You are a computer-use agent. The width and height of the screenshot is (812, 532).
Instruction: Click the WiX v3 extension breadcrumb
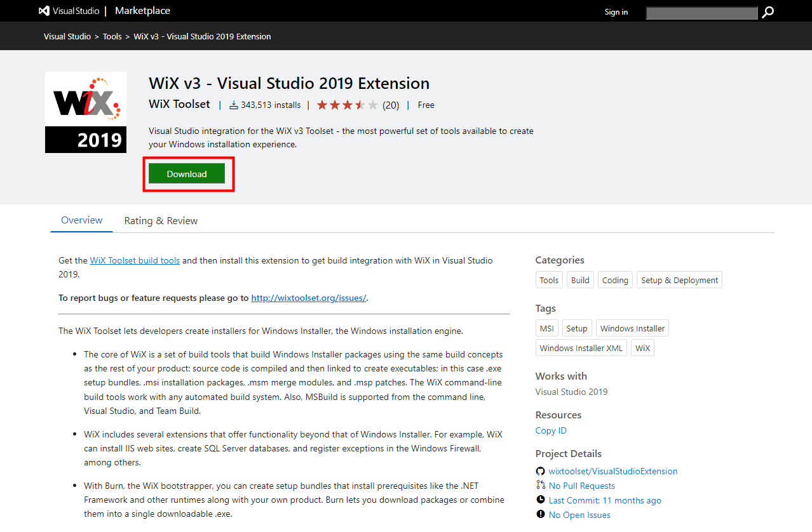click(203, 36)
